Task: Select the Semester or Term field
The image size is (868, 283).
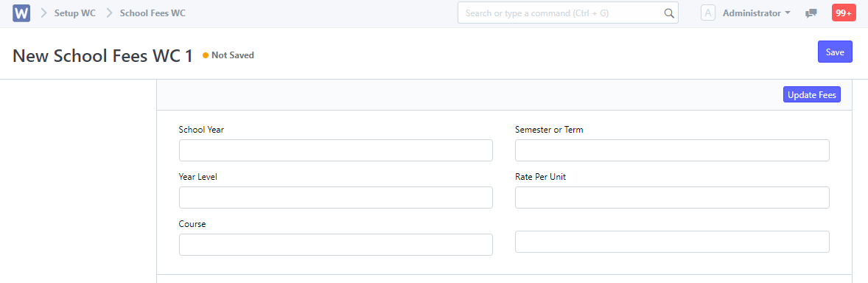Action: (672, 150)
